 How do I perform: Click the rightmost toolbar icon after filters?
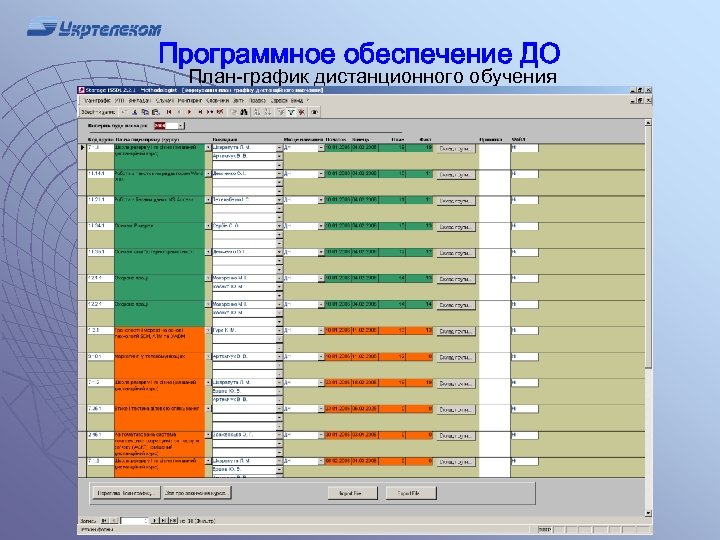point(315,112)
